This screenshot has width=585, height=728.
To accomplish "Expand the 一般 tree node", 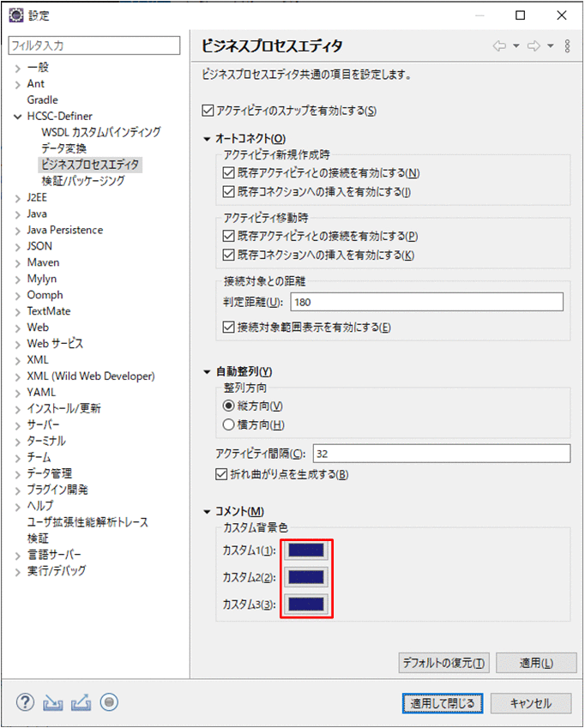I will tap(18, 69).
